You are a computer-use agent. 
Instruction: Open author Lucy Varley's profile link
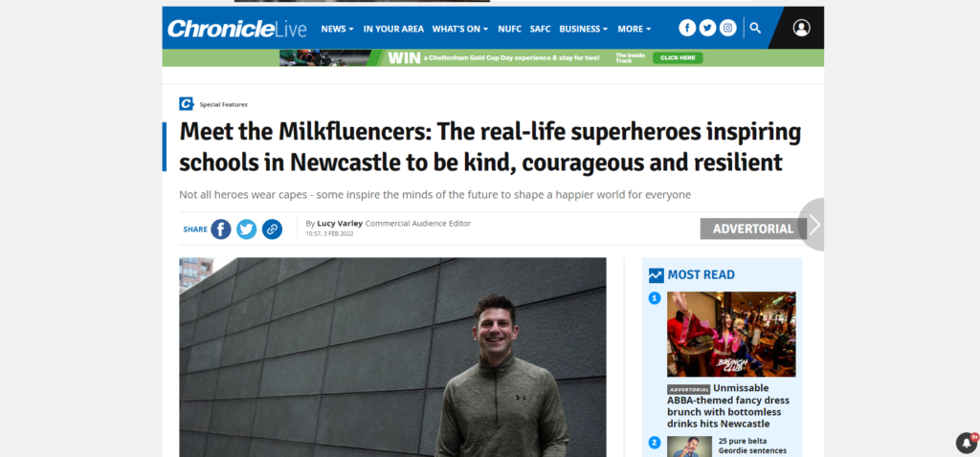340,224
